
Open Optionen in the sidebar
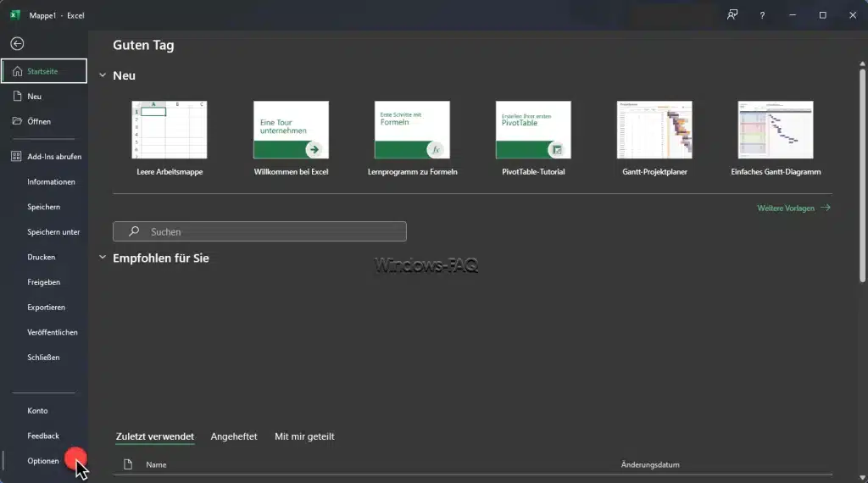pos(43,461)
